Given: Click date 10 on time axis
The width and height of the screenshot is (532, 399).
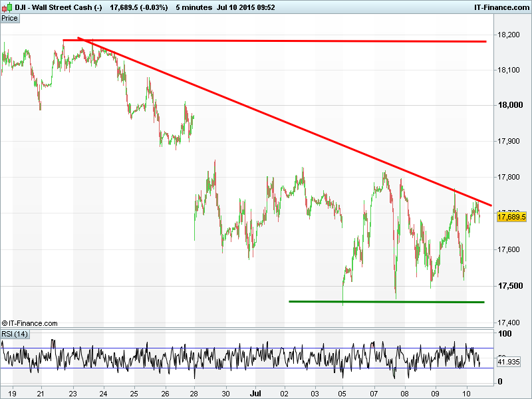Looking at the screenshot, I should click(x=467, y=394).
